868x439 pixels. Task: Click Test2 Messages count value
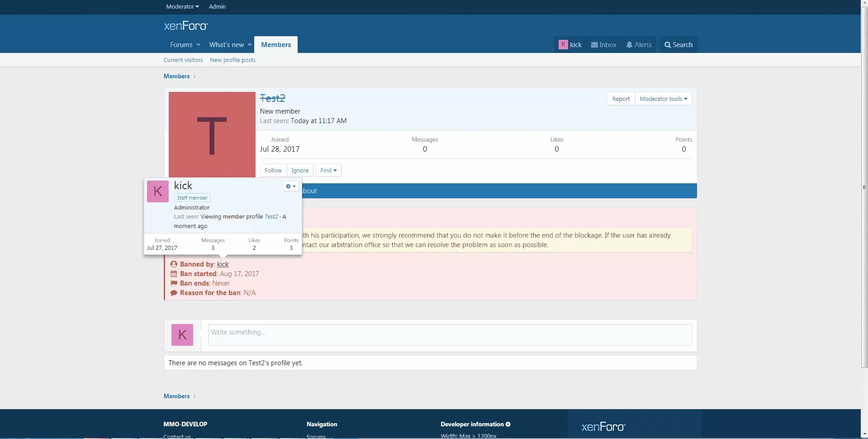point(425,149)
